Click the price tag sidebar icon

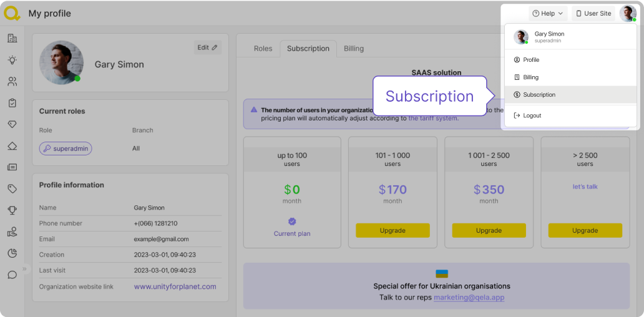pos(12,188)
